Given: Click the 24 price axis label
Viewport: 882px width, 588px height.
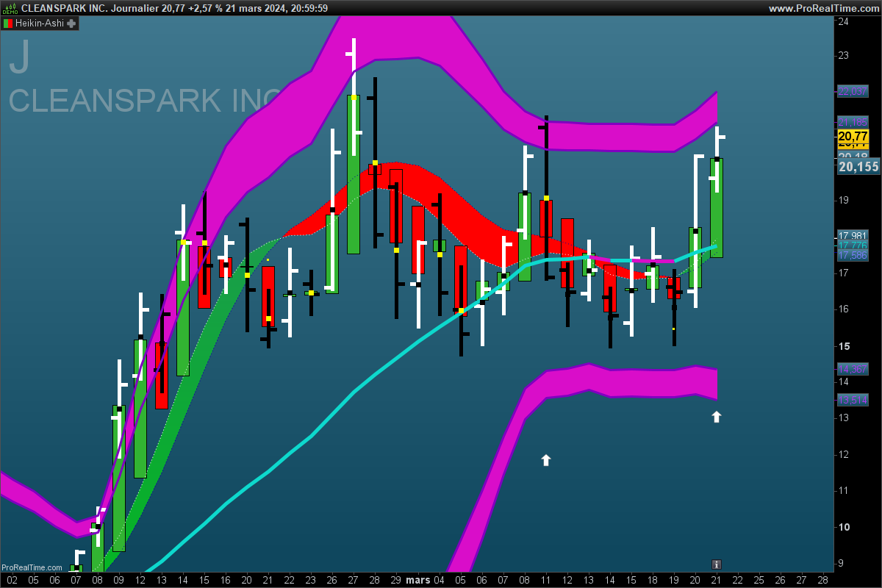Looking at the screenshot, I should (x=844, y=21).
